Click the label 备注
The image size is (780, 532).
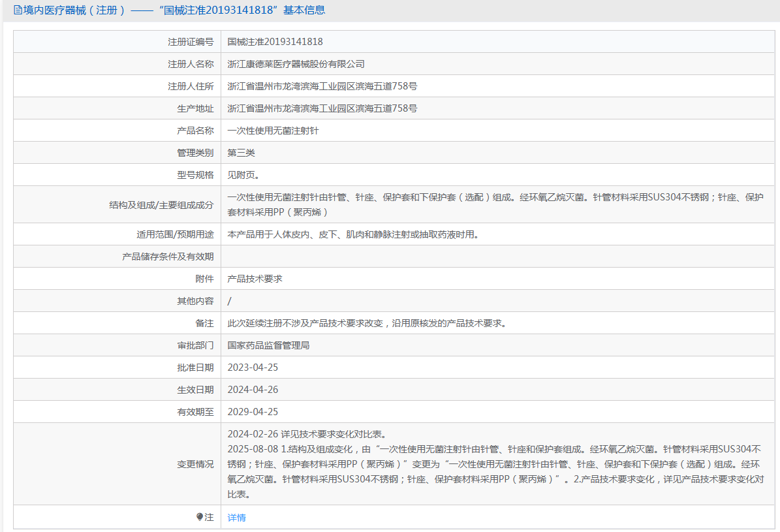pyautogui.click(x=204, y=324)
